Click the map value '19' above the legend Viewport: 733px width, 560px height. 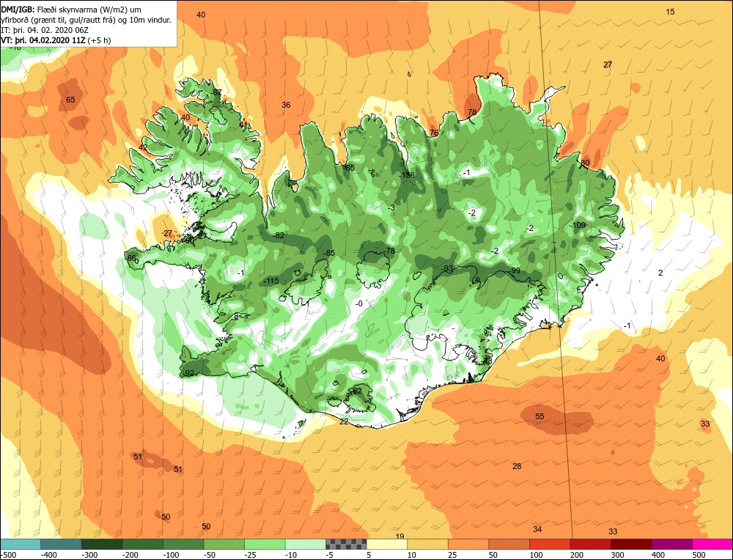(399, 536)
